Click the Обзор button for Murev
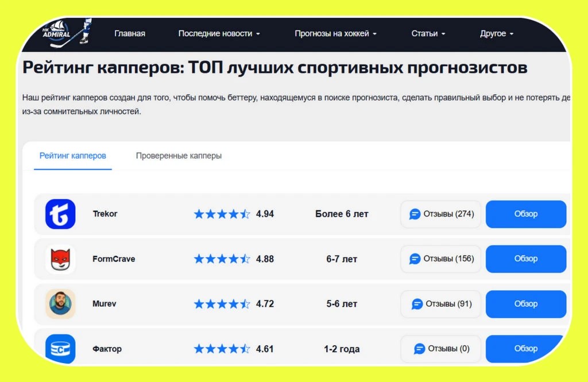Viewport: 588px width, 382px height. pos(526,304)
